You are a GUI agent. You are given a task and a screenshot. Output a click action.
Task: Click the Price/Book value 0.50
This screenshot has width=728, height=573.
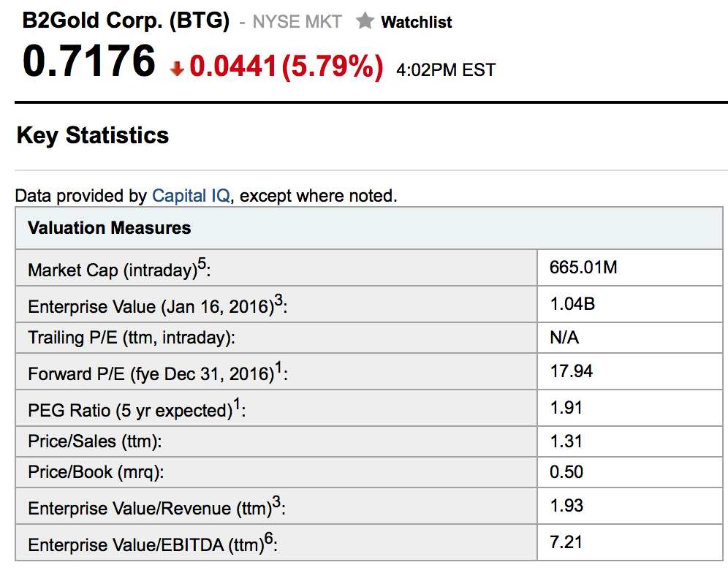tap(566, 472)
